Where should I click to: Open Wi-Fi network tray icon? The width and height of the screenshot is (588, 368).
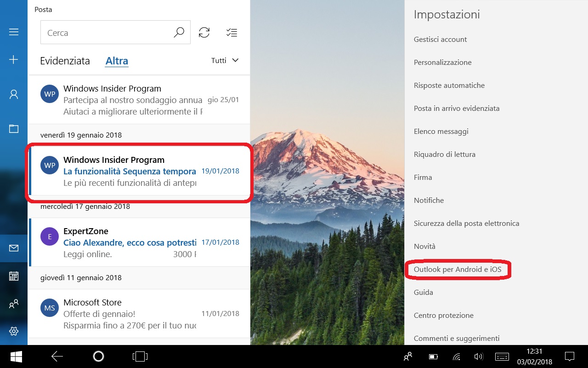coord(457,356)
